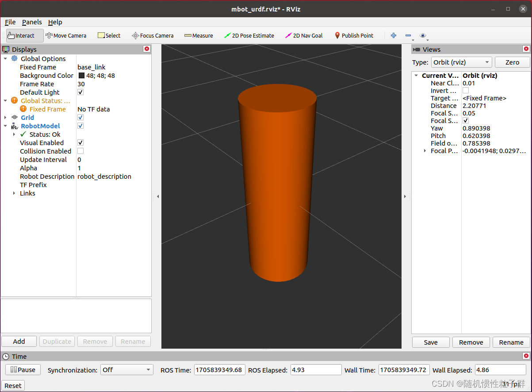The width and height of the screenshot is (532, 392).
Task: Expand the Grid tree node
Action: (5, 117)
